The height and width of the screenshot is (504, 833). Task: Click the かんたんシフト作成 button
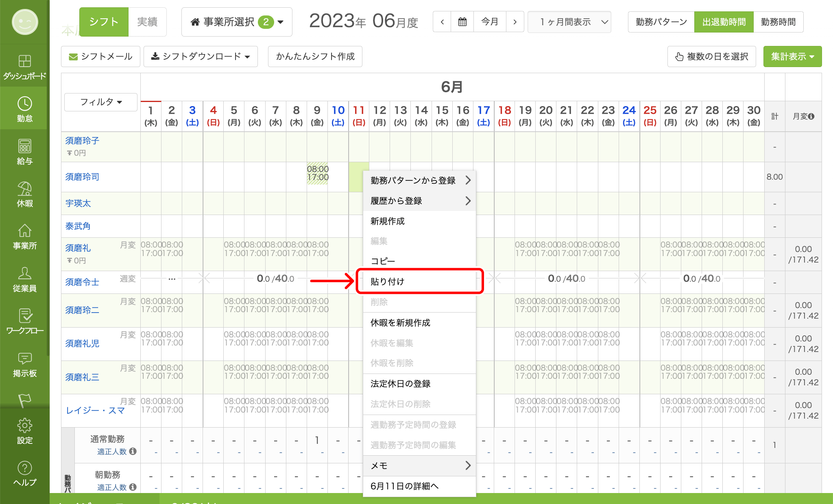[315, 56]
